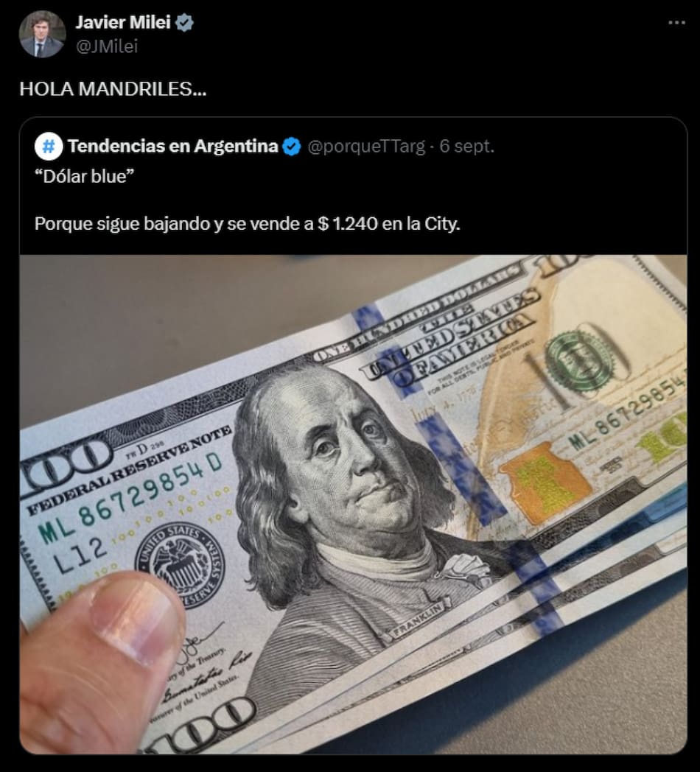Click the thumb holding the bills

99,660
